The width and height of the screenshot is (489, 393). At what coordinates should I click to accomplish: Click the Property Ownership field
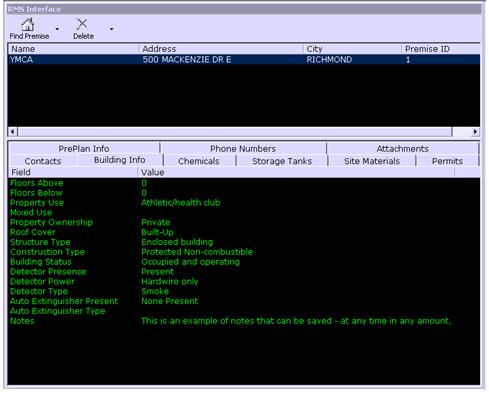[x=51, y=222]
